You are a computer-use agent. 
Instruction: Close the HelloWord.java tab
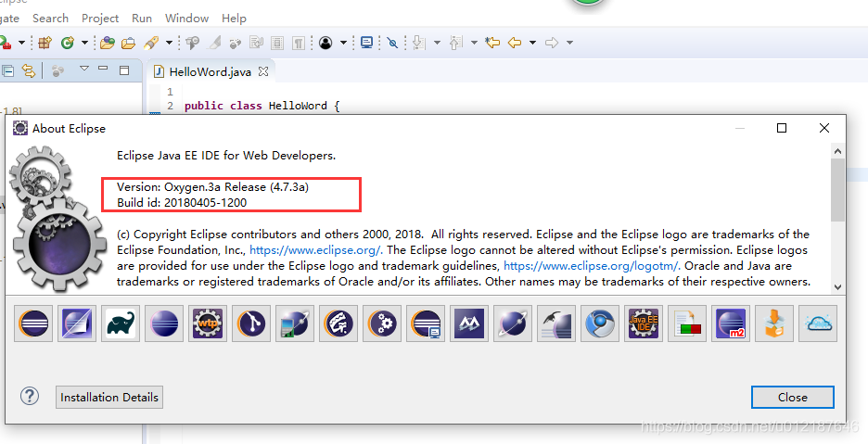click(x=263, y=71)
